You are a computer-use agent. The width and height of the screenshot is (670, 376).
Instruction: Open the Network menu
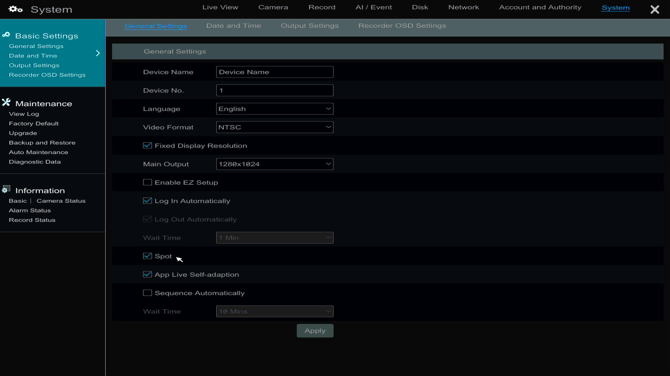coord(464,7)
